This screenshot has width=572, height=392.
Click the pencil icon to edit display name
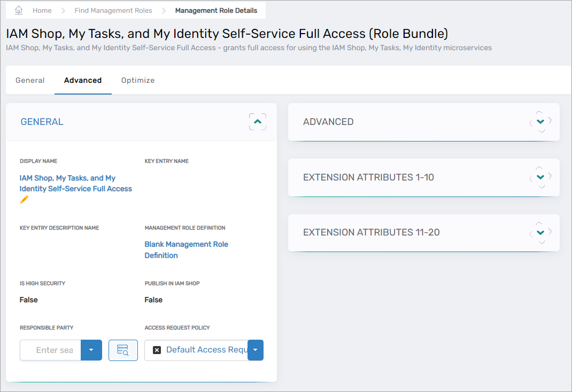pyautogui.click(x=24, y=200)
